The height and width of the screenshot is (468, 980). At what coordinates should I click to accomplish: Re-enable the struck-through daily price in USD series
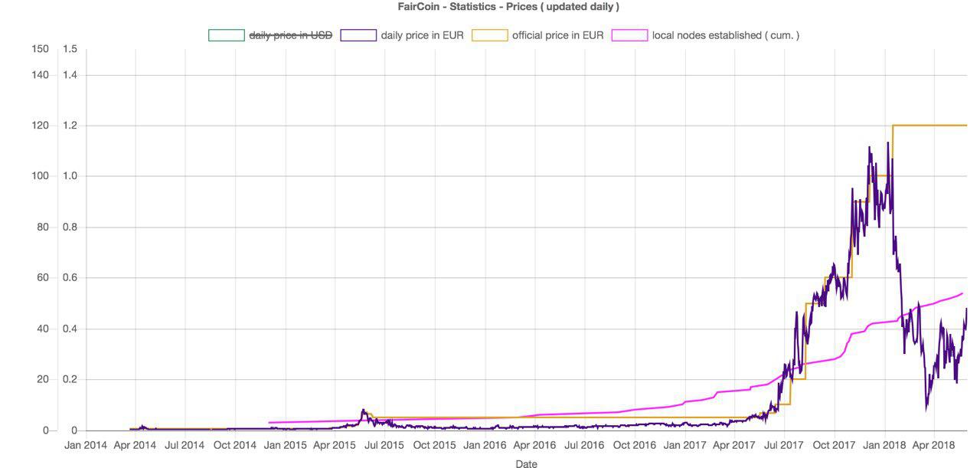click(x=291, y=35)
